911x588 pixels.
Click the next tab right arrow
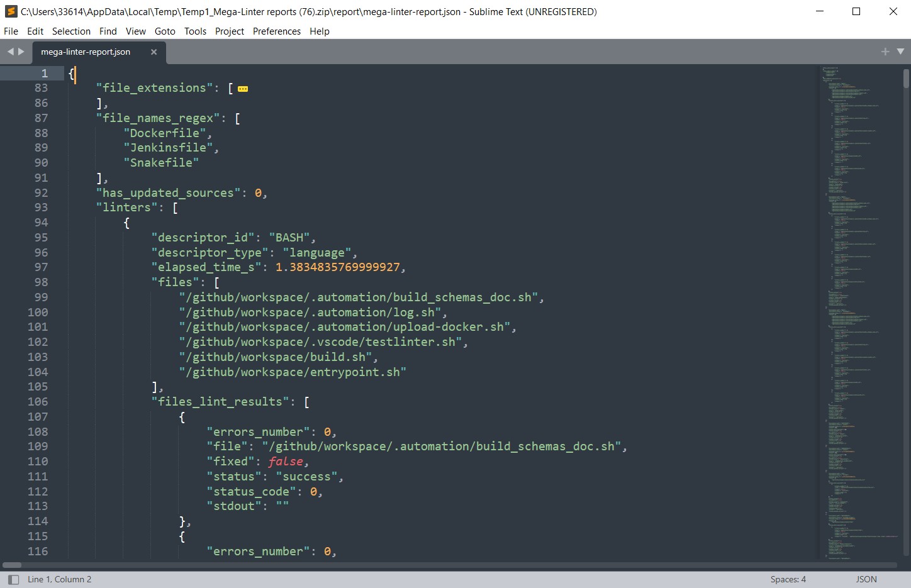(x=21, y=52)
